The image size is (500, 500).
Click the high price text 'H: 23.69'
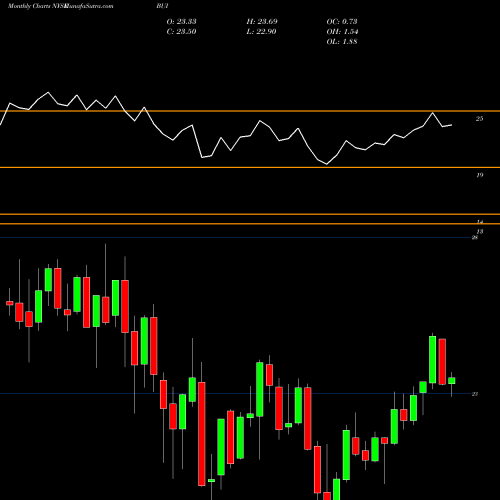coord(262,22)
